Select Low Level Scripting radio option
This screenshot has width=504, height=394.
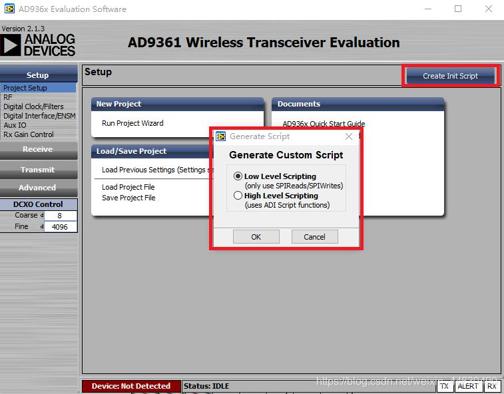click(x=237, y=176)
